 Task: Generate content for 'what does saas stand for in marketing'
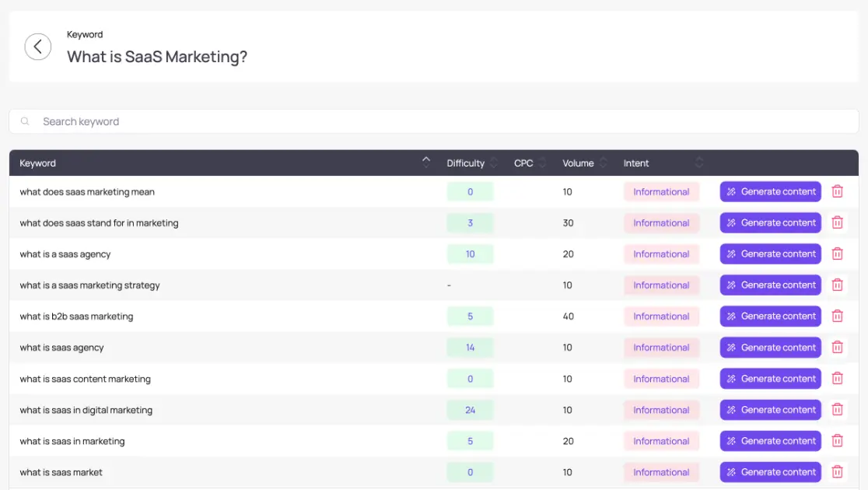coord(770,222)
